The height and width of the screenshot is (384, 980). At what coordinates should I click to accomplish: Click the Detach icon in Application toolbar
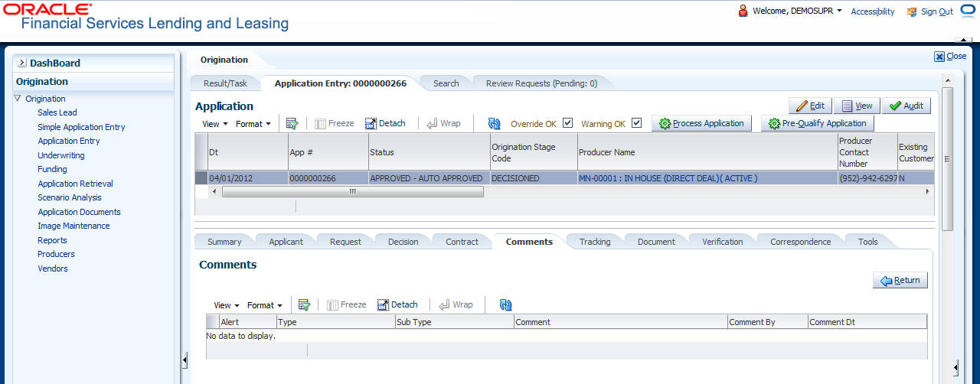coord(371,123)
